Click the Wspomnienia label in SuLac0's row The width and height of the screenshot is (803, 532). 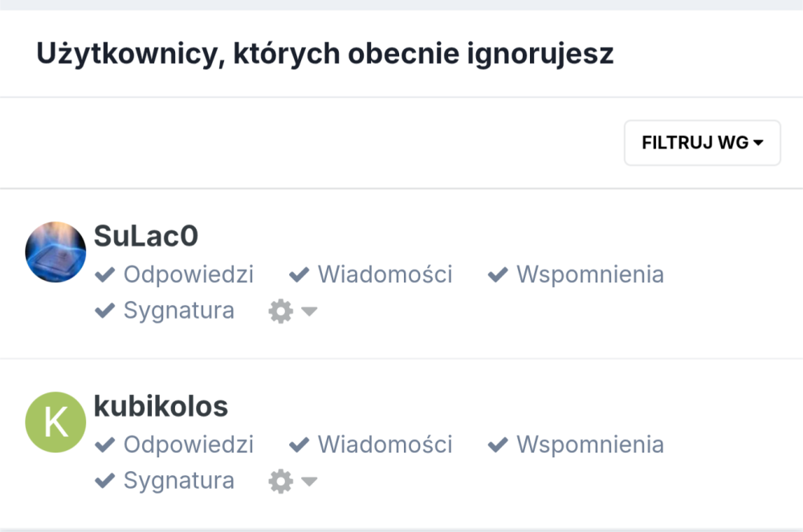[x=589, y=274]
